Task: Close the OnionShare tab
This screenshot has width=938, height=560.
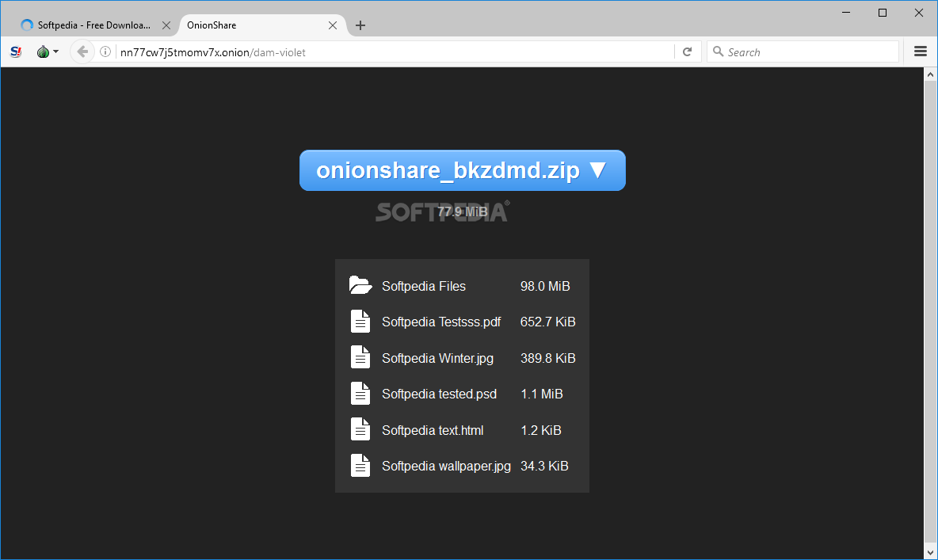Action: 333,25
